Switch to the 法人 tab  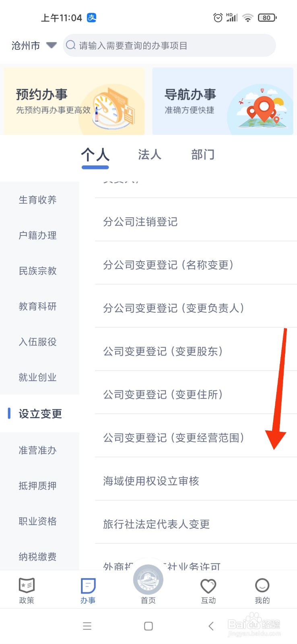pyautogui.click(x=149, y=154)
